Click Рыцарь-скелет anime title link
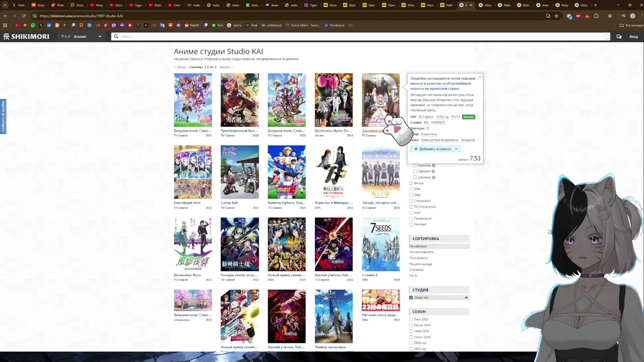 [239, 275]
